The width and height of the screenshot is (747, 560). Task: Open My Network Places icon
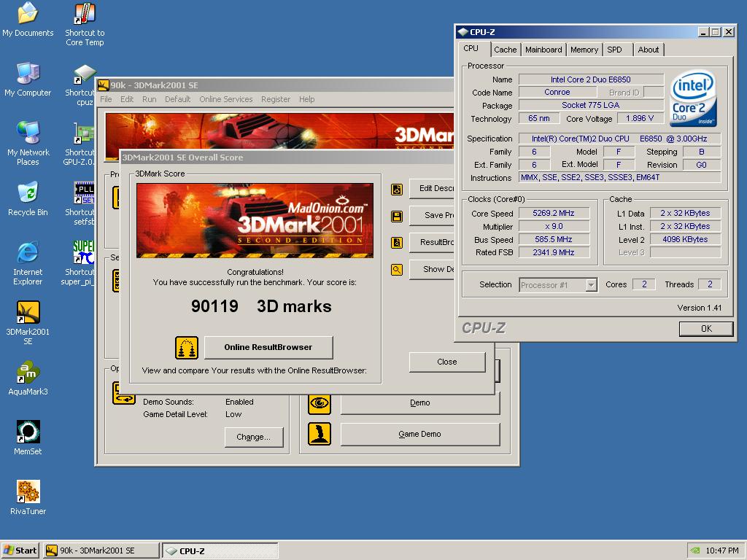28,144
